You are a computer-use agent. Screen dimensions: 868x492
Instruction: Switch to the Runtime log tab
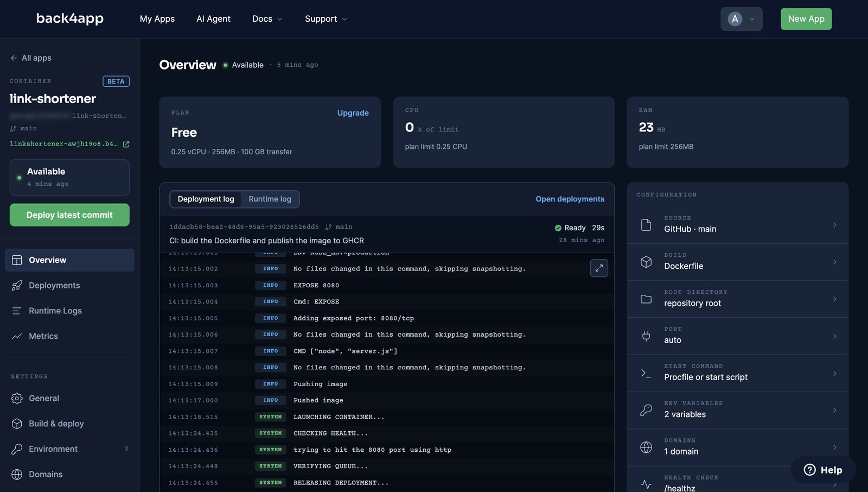coord(270,199)
